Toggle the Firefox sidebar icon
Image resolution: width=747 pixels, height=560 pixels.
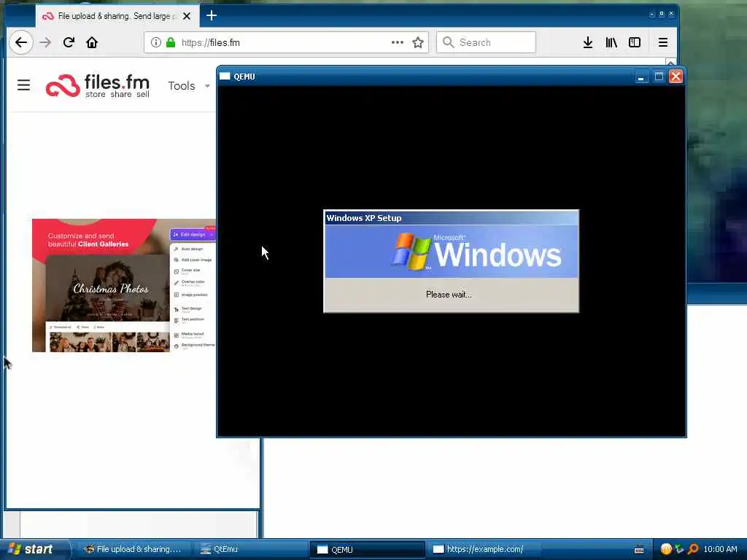(x=635, y=42)
